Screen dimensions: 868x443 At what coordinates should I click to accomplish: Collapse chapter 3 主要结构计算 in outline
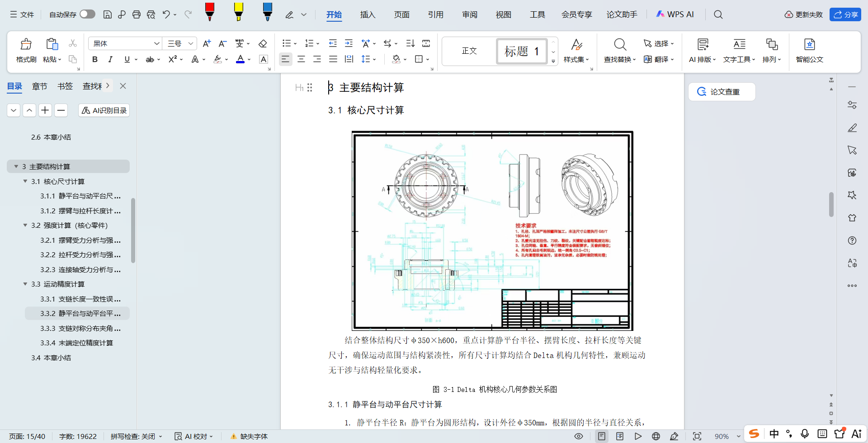coord(16,166)
